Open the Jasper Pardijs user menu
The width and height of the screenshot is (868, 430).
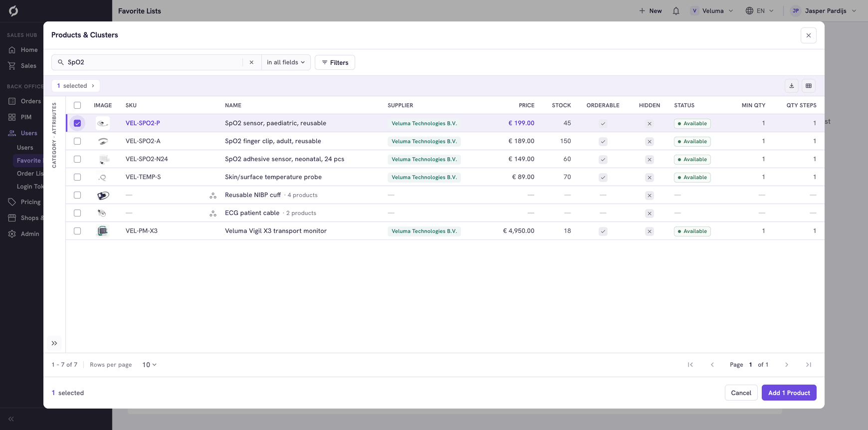824,11
